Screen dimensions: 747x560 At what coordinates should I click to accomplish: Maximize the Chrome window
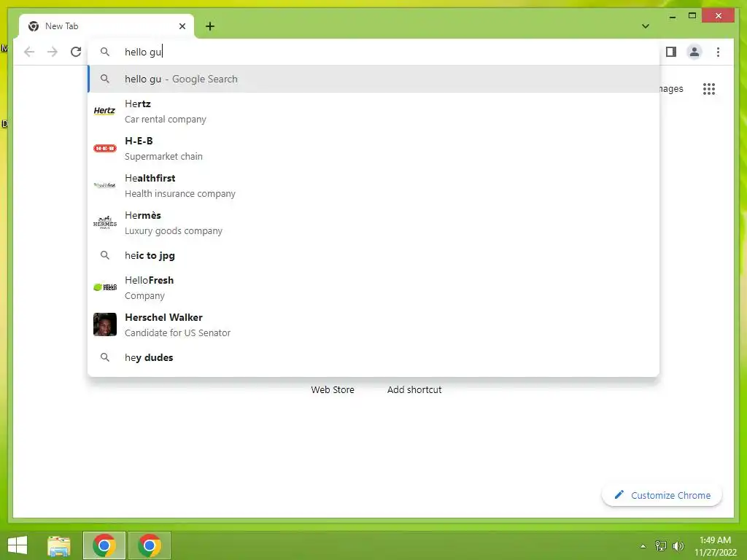tap(692, 16)
